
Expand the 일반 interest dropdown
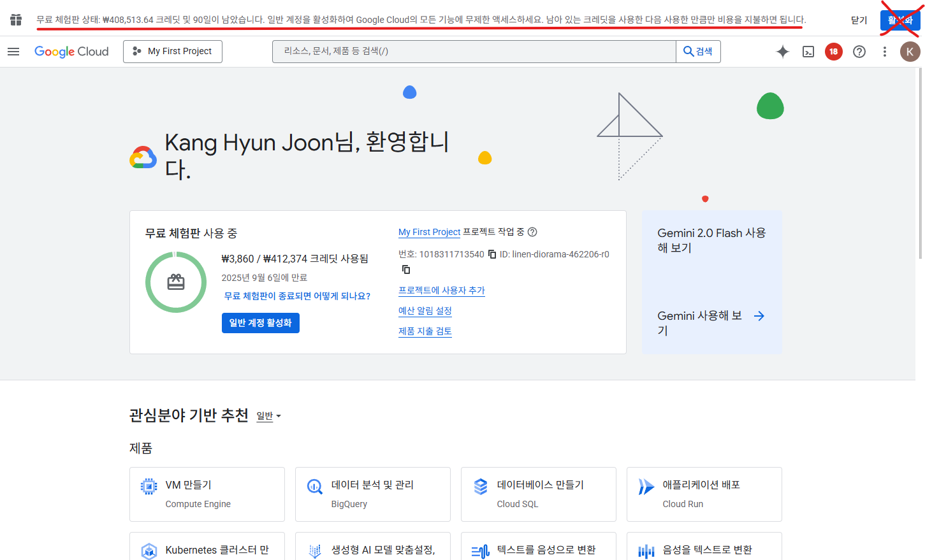coord(268,416)
